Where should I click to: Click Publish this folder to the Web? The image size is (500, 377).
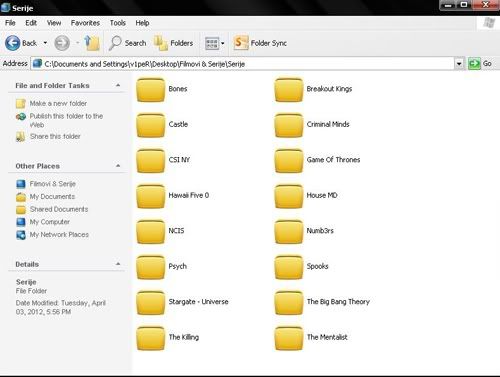point(66,120)
